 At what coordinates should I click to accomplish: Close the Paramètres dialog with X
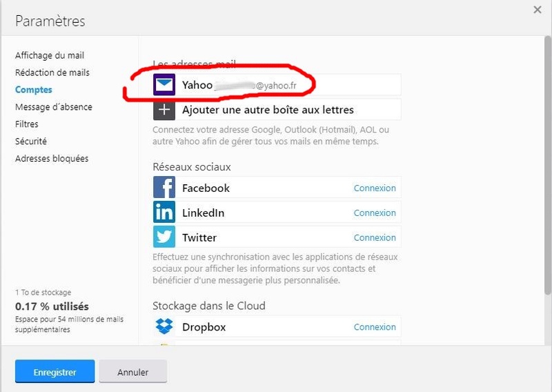(x=538, y=10)
